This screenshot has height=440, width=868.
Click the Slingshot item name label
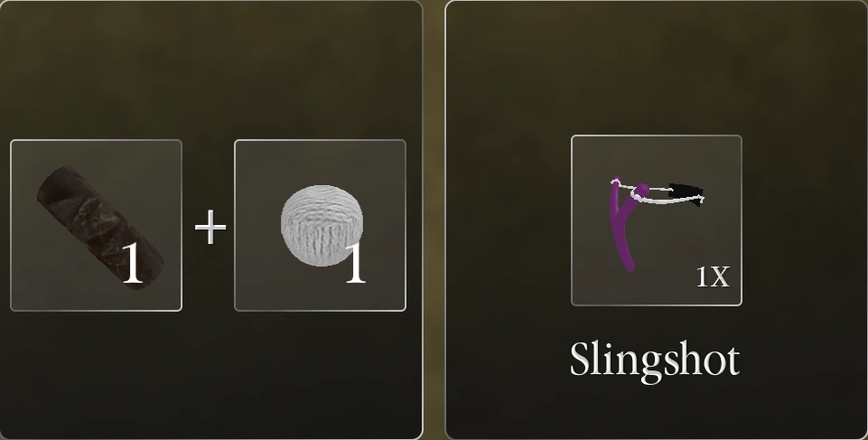click(x=655, y=360)
